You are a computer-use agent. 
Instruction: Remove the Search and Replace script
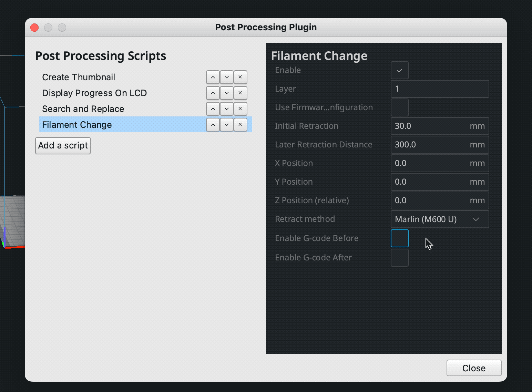[x=240, y=109]
